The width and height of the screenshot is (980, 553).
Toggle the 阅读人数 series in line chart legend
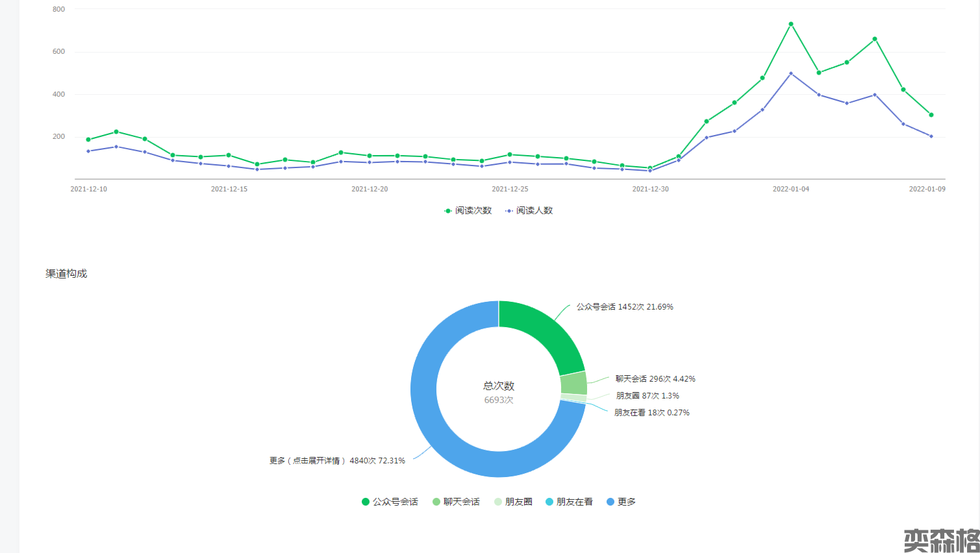[529, 210]
